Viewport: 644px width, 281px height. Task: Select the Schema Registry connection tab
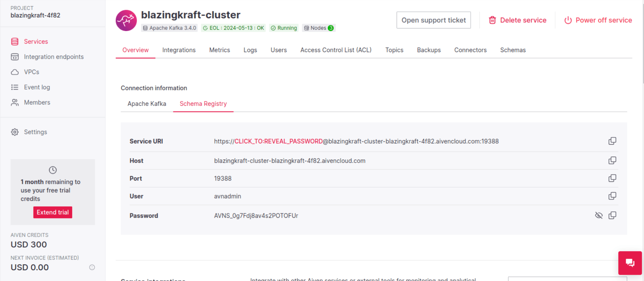click(x=203, y=104)
